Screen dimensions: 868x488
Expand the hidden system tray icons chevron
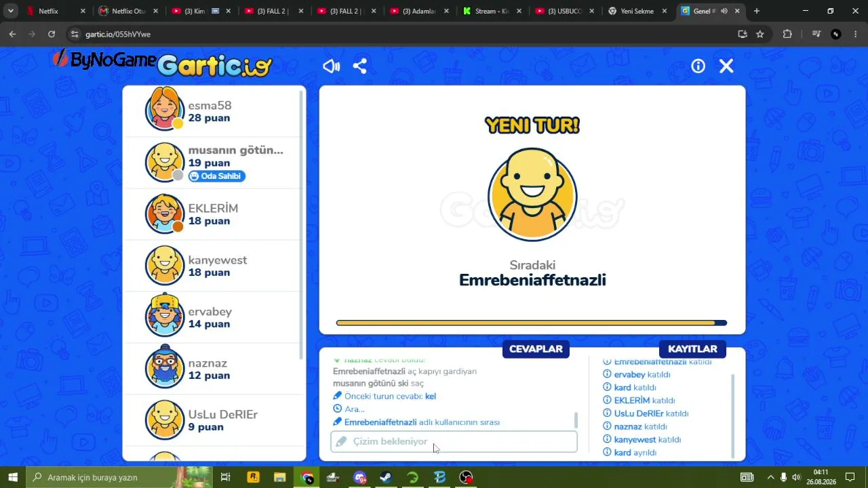[770, 477]
